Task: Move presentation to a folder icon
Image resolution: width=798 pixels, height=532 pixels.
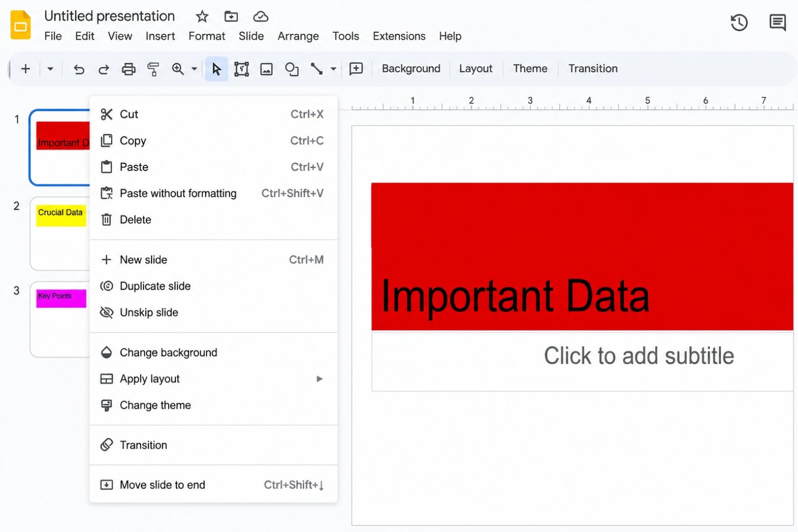Action: click(x=231, y=16)
